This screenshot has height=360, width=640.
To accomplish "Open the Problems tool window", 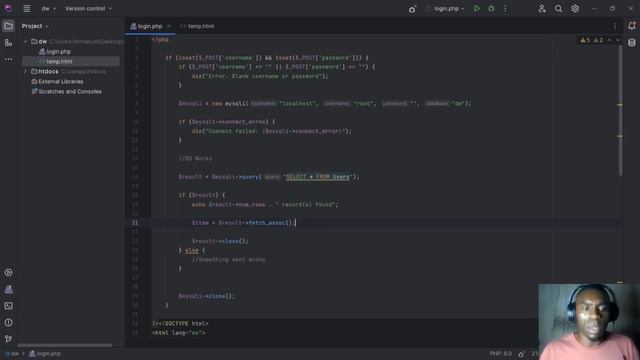I will 8,322.
